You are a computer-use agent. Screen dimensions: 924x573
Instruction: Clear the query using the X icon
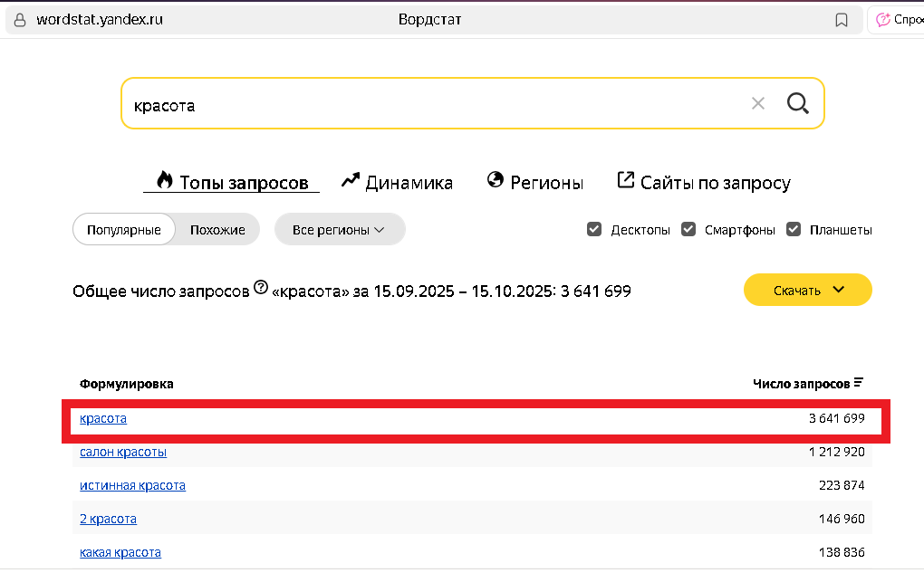(757, 103)
